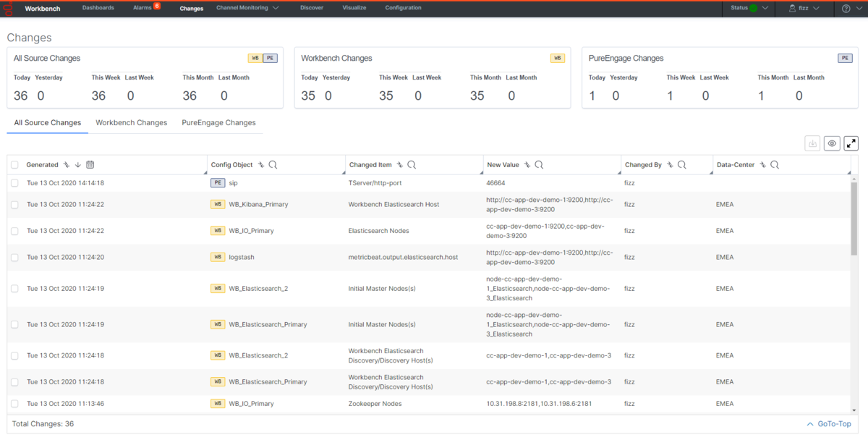Sort the Config Object column via its sort icon
Image resolution: width=868 pixels, height=440 pixels.
261,165
